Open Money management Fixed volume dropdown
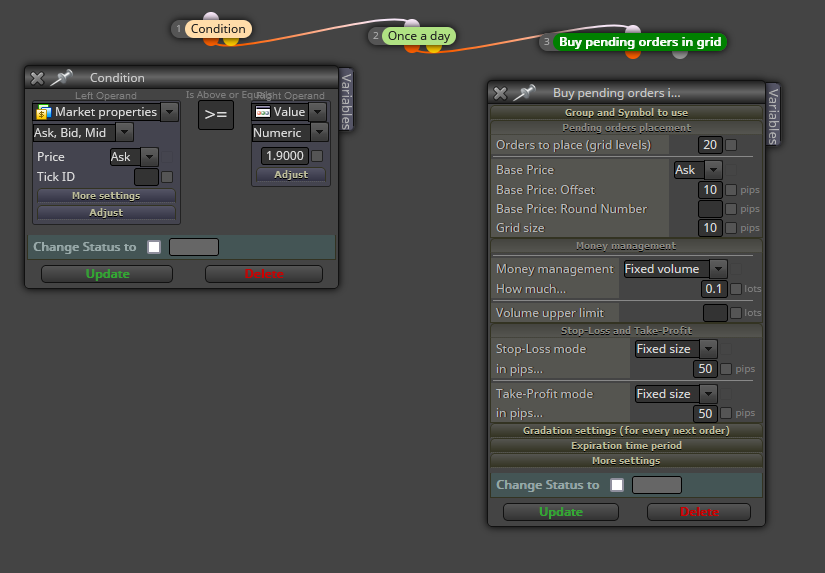825x573 pixels. pyautogui.click(x=718, y=269)
